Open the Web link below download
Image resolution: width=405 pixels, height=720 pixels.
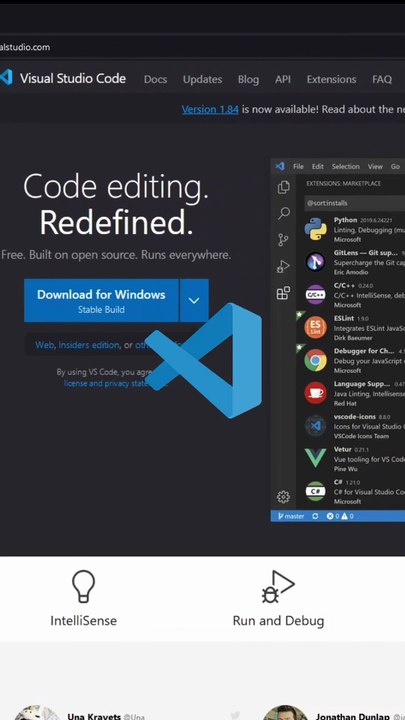pyautogui.click(x=45, y=344)
